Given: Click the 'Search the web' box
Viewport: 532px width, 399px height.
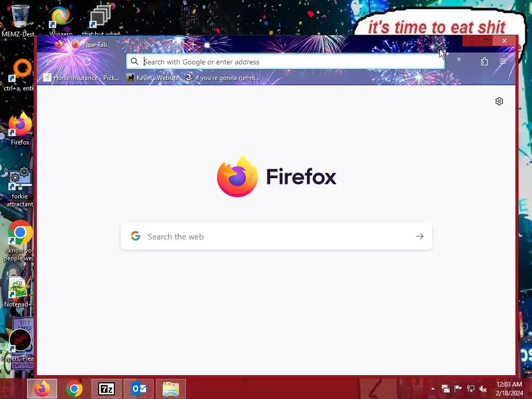Looking at the screenshot, I should [276, 236].
